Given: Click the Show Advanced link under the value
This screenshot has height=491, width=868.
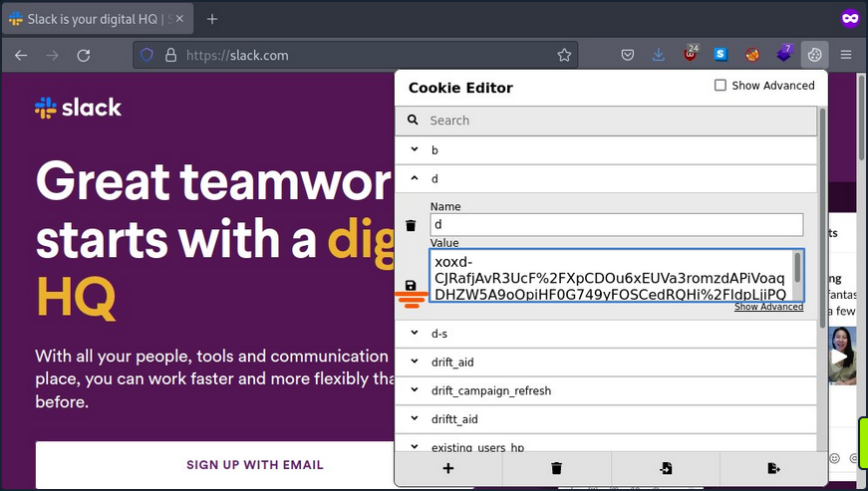Looking at the screenshot, I should tap(768, 308).
